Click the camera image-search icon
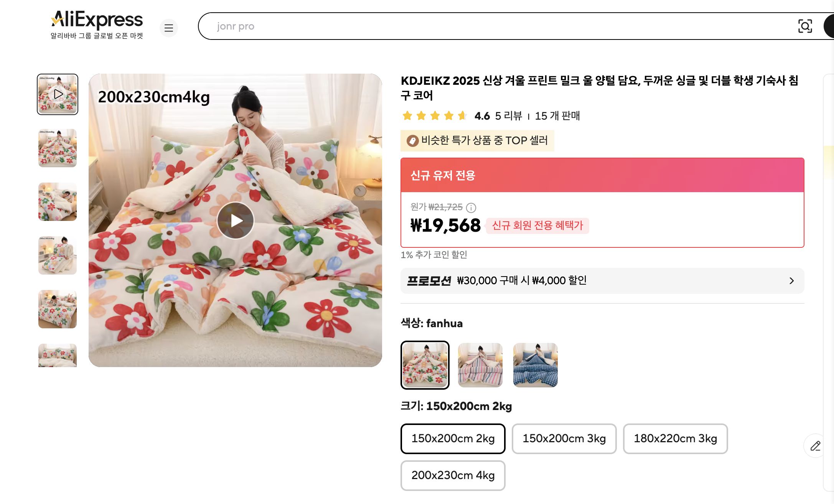Viewport: 834px width, 504px height. 806,26
